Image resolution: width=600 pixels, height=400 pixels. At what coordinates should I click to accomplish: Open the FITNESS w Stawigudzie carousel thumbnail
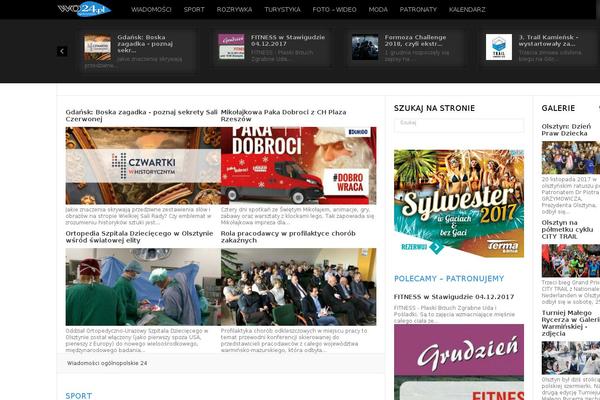point(231,47)
